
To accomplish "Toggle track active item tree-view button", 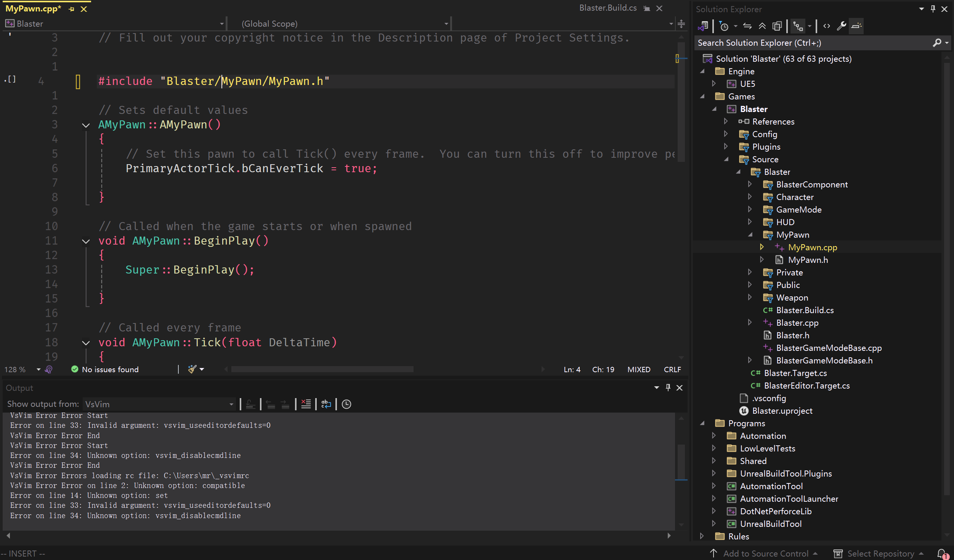I will [798, 26].
